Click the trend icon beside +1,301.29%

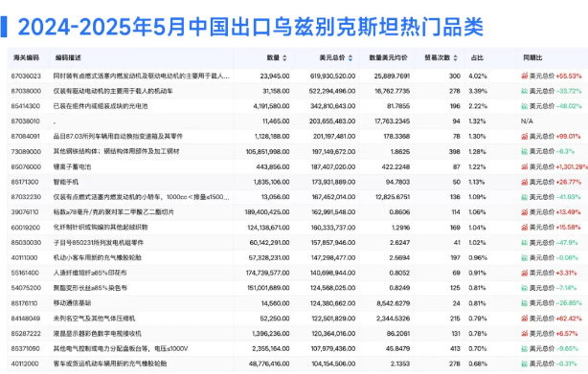524,167
